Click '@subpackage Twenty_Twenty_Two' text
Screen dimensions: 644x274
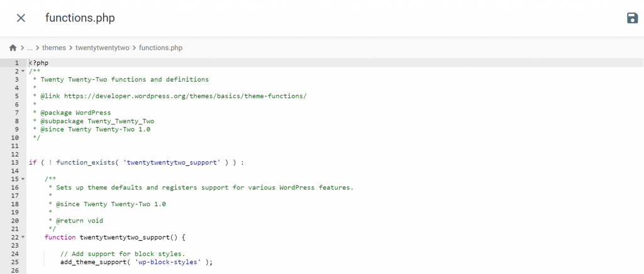point(97,121)
